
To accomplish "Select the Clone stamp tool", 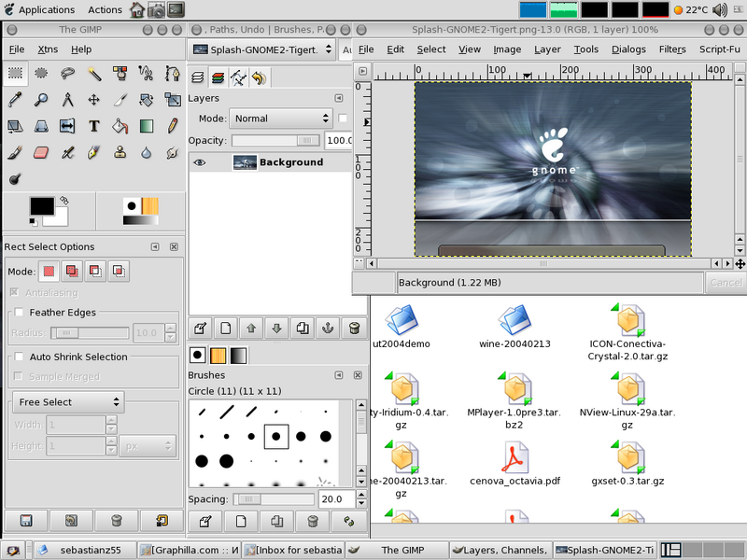I will pyautogui.click(x=120, y=152).
